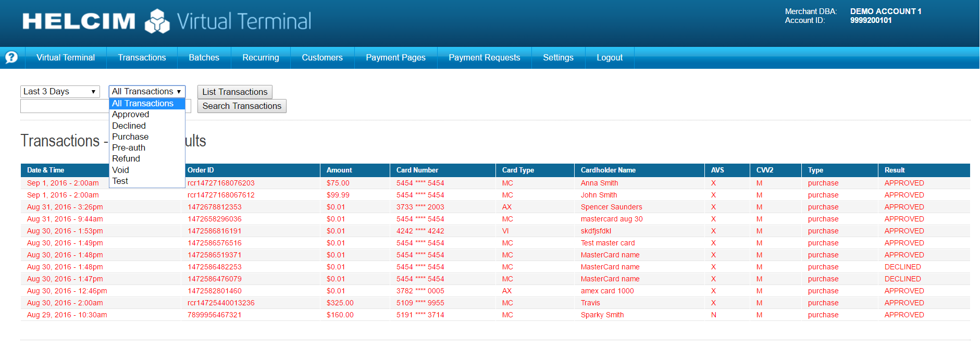Select Pre-auth from the transaction filter

click(x=129, y=148)
